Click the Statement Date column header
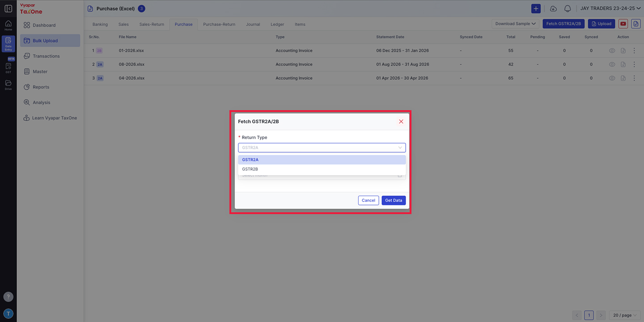Viewport: 644px width, 322px height. pos(390,37)
